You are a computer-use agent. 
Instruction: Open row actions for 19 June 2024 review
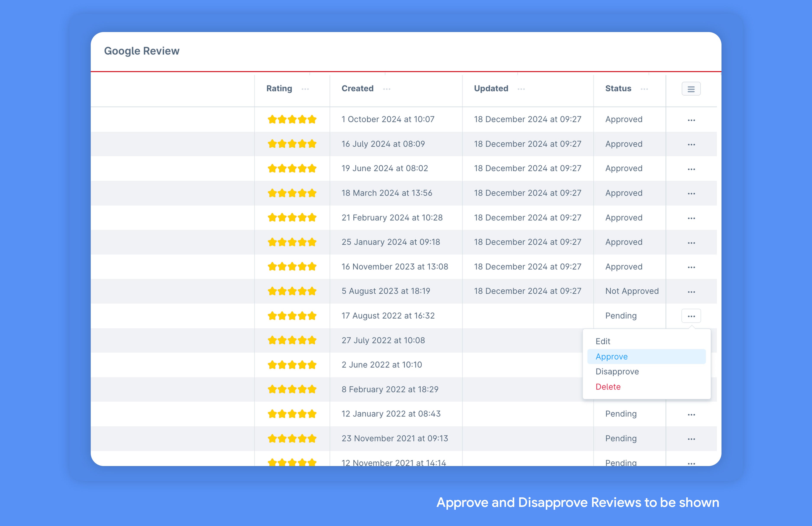pos(691,169)
